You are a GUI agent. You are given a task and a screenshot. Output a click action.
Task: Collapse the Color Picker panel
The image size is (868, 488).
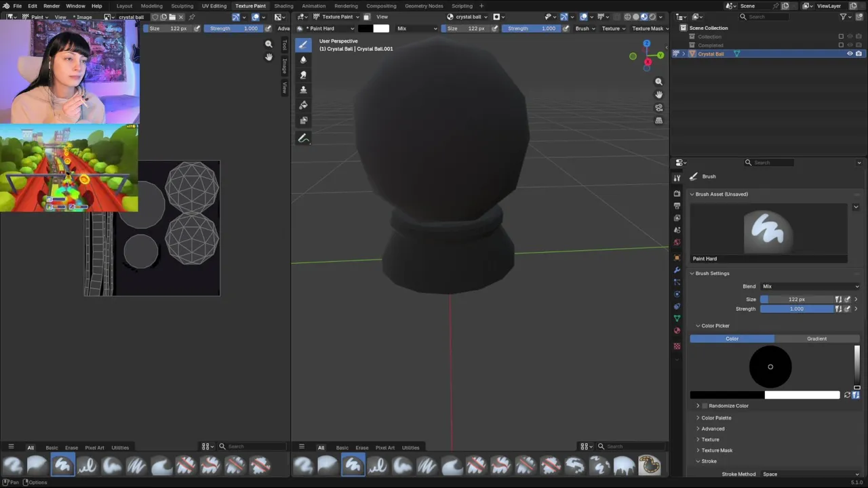point(715,326)
